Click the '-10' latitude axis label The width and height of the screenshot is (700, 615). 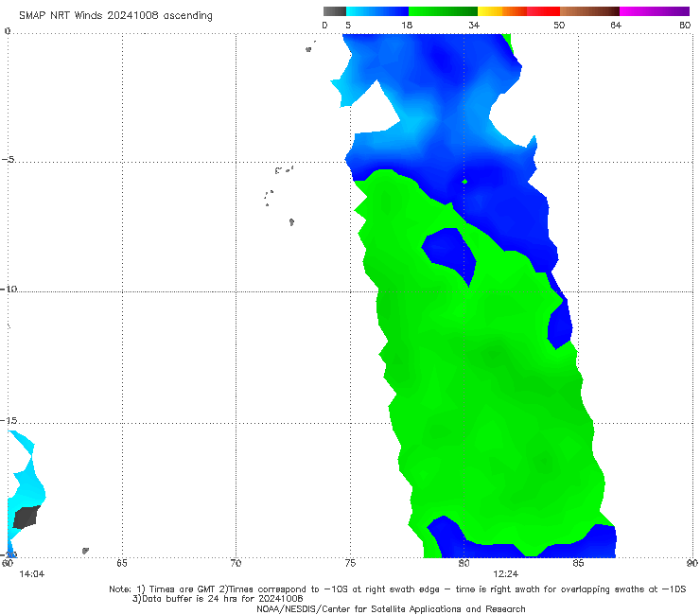(x=9, y=289)
